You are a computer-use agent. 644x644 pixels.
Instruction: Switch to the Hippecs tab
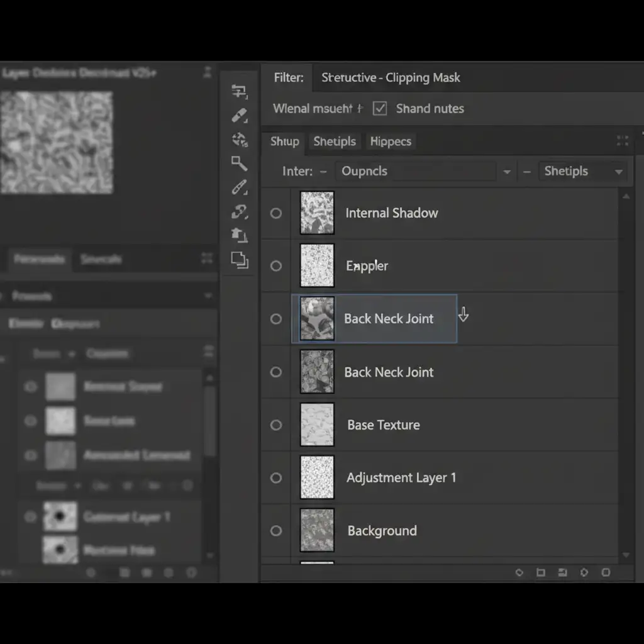point(391,142)
